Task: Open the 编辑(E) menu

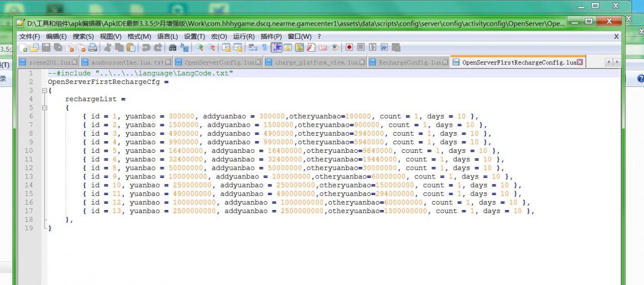Action: coord(56,37)
